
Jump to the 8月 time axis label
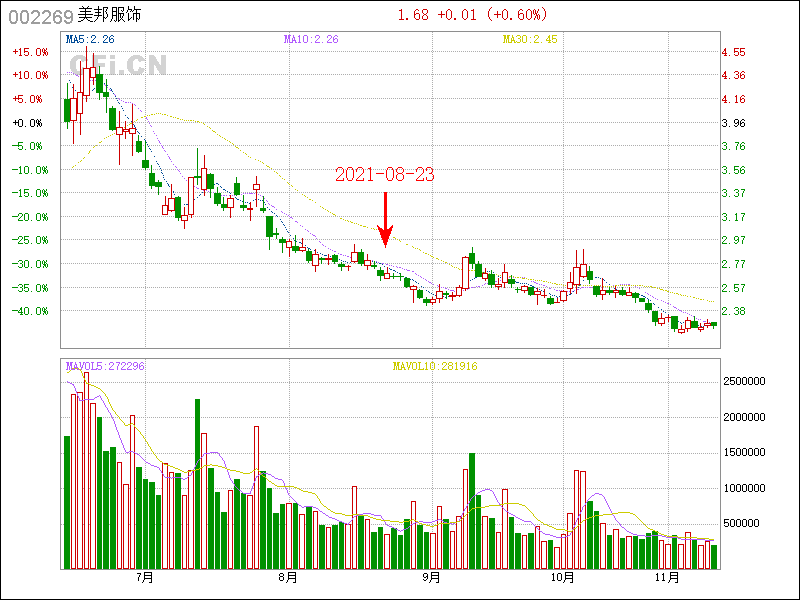click(x=287, y=577)
